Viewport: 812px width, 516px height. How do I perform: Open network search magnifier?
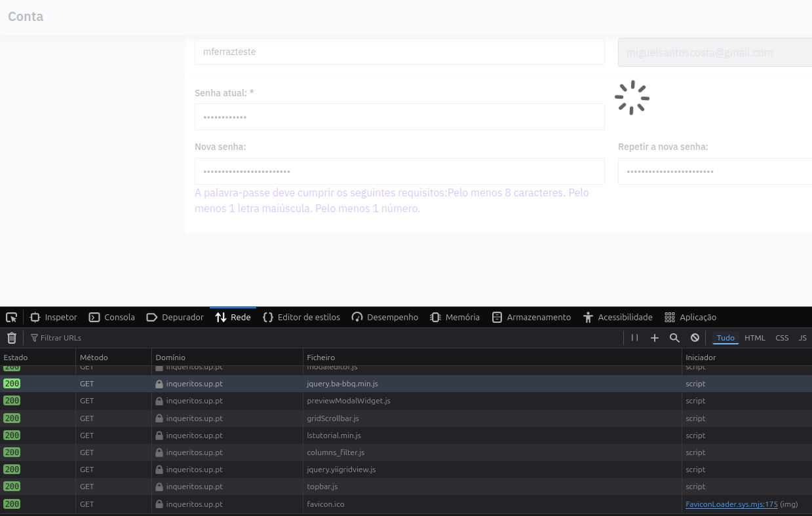[x=674, y=338]
